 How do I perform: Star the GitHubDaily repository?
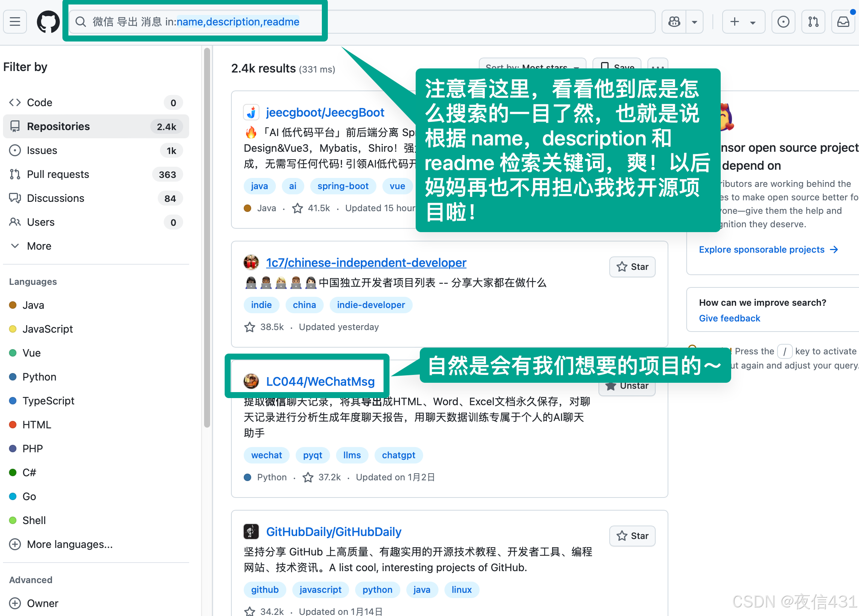tap(632, 536)
